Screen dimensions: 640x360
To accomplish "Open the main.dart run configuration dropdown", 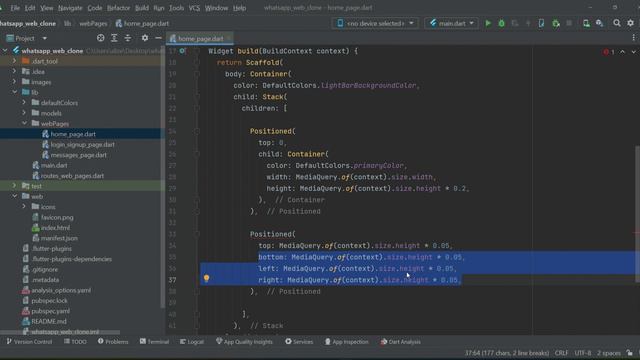I will click(451, 23).
